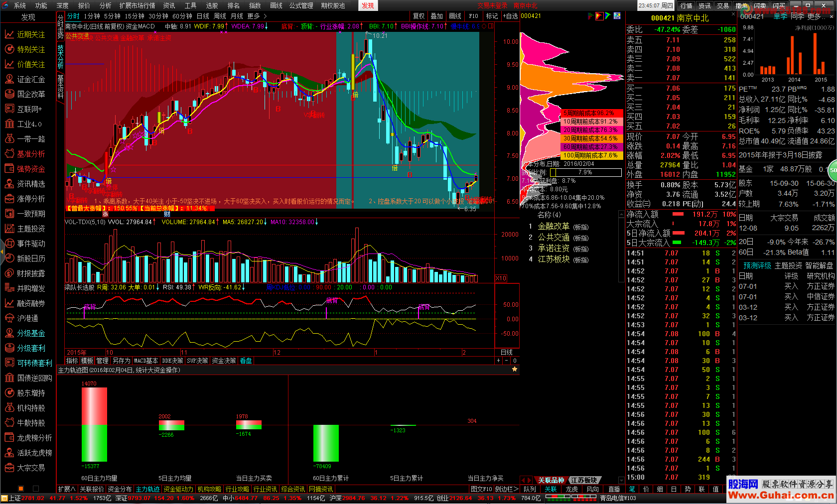This screenshot has width=837, height=504.
Task: Switch chart to 日线 period
Action: (x=203, y=16)
